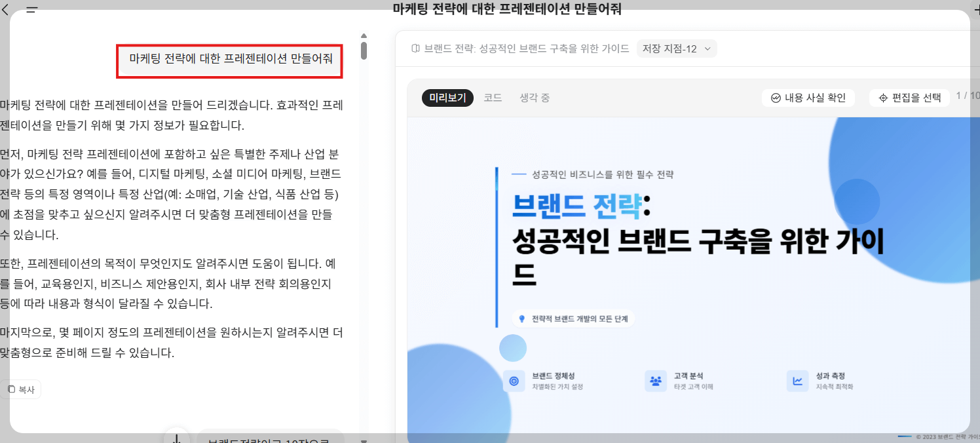
Task: Click the 지속적 최적화 caption
Action: [x=835, y=387]
